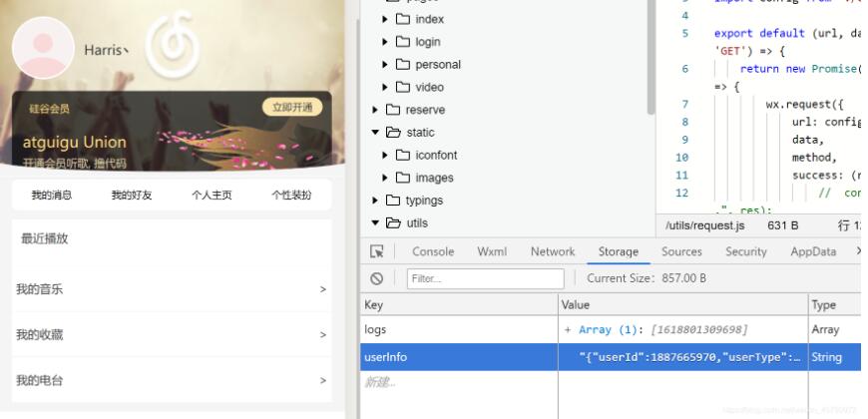
Task: Select the userInfo storage row
Action: (459, 357)
